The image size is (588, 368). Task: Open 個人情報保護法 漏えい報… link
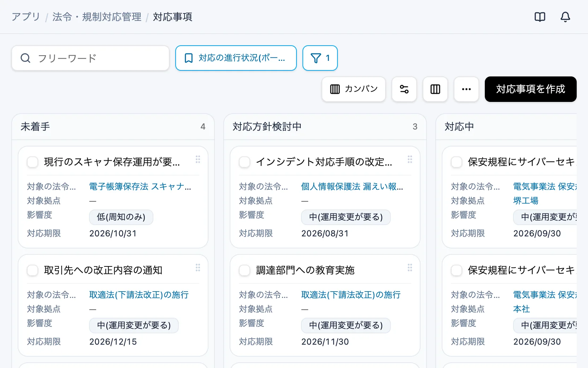click(352, 186)
